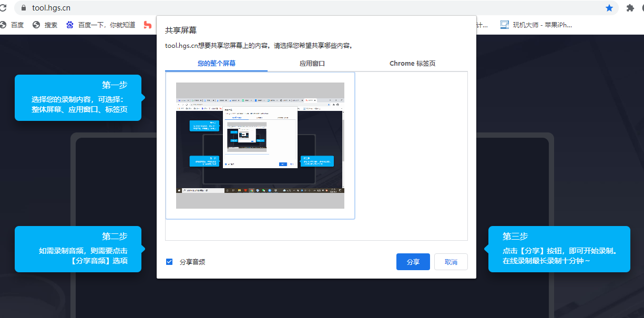The width and height of the screenshot is (644, 318).
Task: Click the 第三步 instruction banner
Action: point(559,249)
